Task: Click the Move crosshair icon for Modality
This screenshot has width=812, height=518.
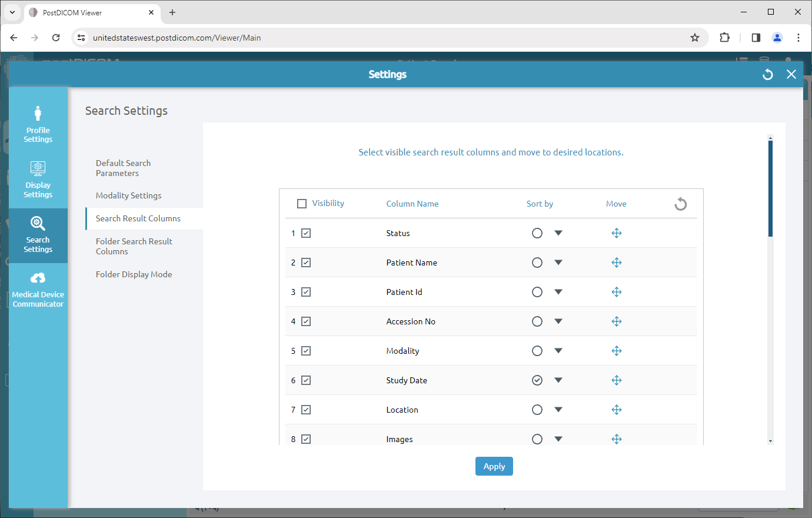Action: tap(617, 350)
